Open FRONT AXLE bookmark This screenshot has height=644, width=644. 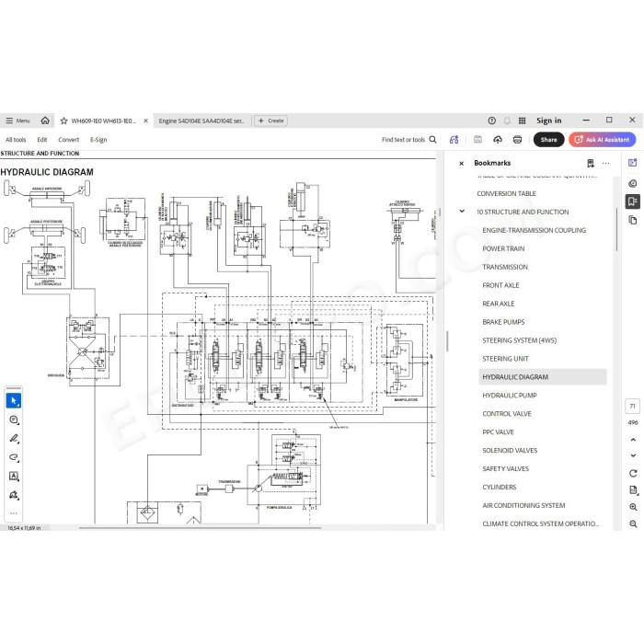click(500, 285)
